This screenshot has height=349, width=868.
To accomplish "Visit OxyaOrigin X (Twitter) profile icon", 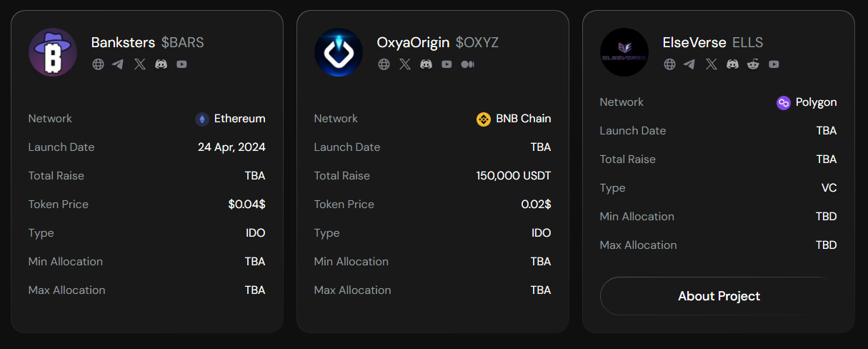I will click(405, 64).
